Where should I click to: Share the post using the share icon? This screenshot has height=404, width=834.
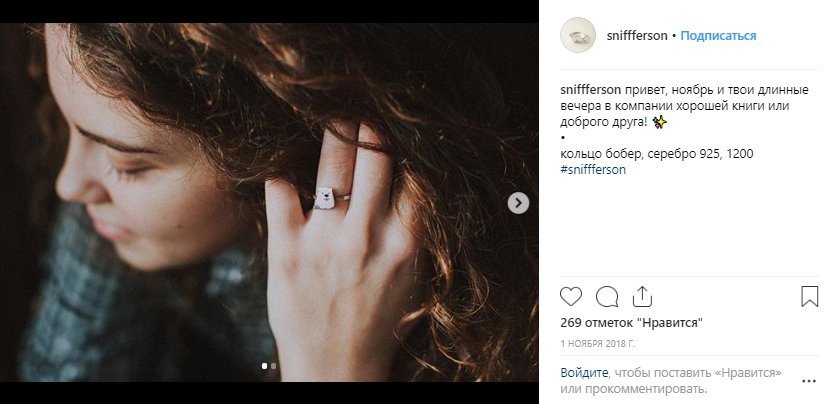point(642,296)
